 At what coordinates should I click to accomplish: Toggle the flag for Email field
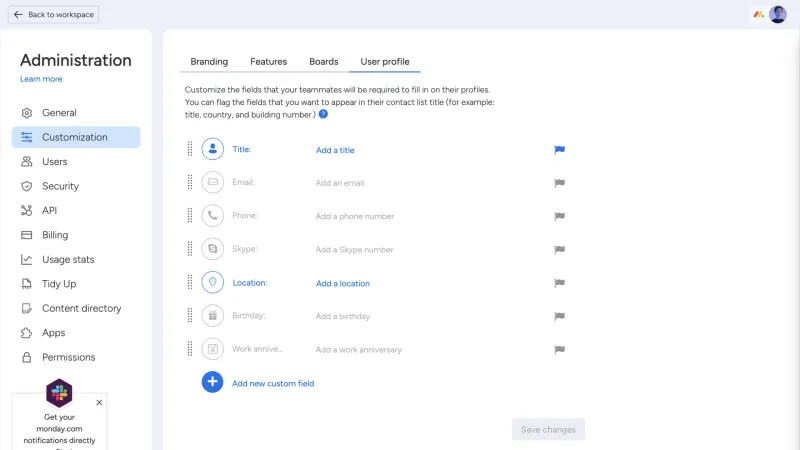tap(559, 183)
